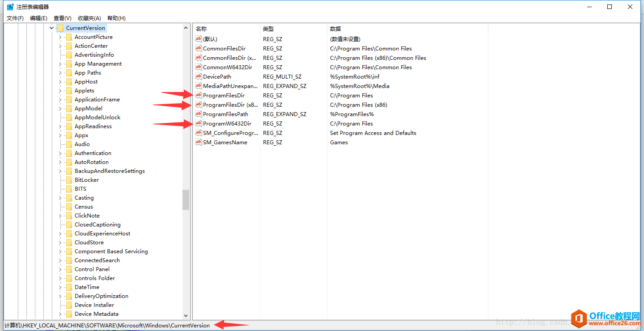Expand the AppHost key
This screenshot has height=331, width=644.
click(x=60, y=82)
